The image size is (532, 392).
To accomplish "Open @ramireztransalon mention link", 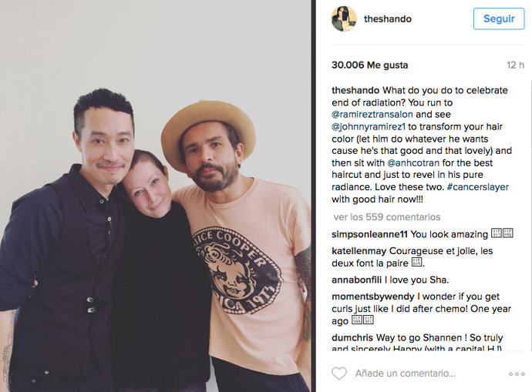I will coord(372,115).
